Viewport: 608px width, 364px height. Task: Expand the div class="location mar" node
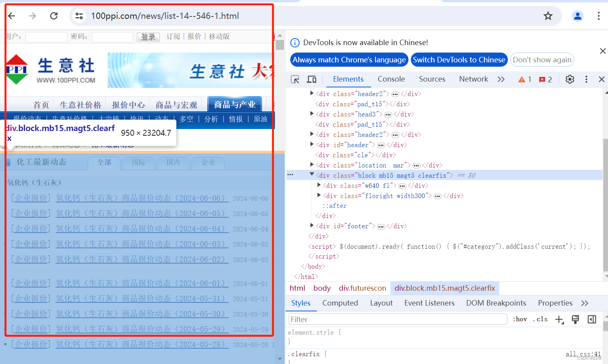(x=312, y=165)
